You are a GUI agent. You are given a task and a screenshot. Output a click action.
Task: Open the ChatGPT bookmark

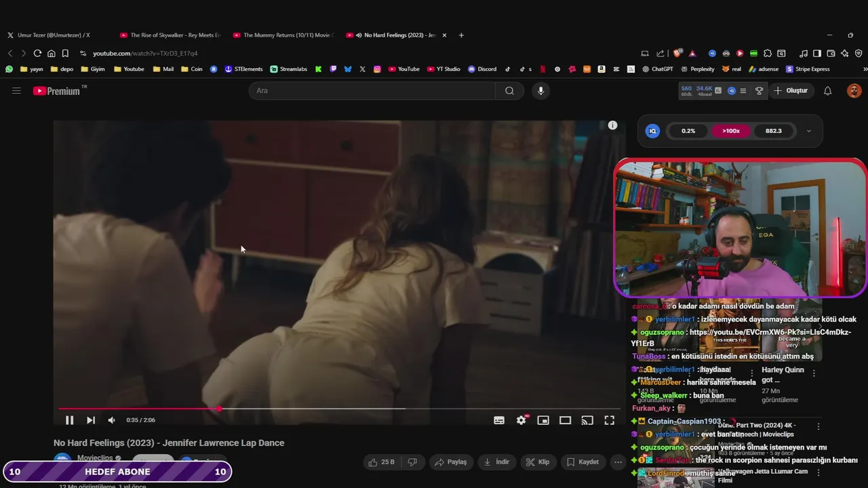[x=658, y=69]
